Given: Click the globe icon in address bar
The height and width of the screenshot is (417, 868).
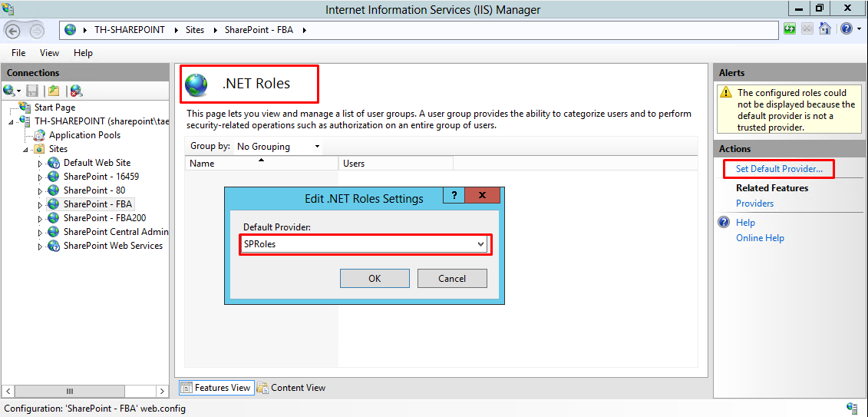Looking at the screenshot, I should click(x=71, y=30).
